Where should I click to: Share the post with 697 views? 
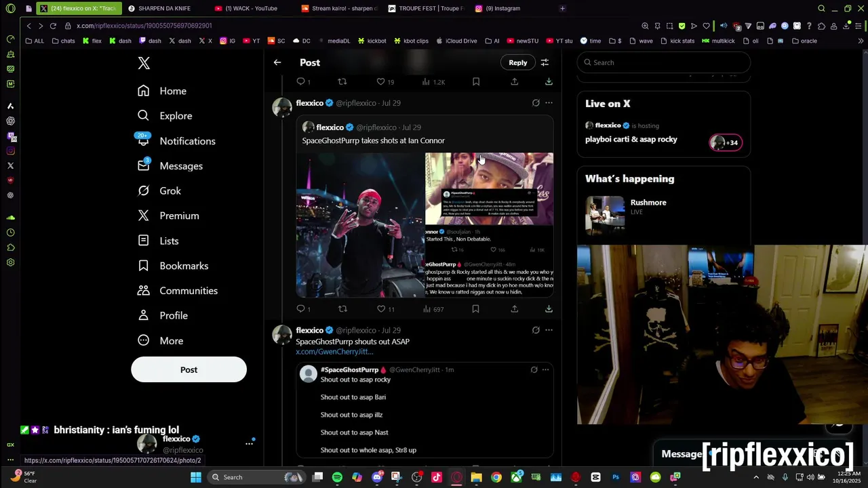click(x=515, y=309)
